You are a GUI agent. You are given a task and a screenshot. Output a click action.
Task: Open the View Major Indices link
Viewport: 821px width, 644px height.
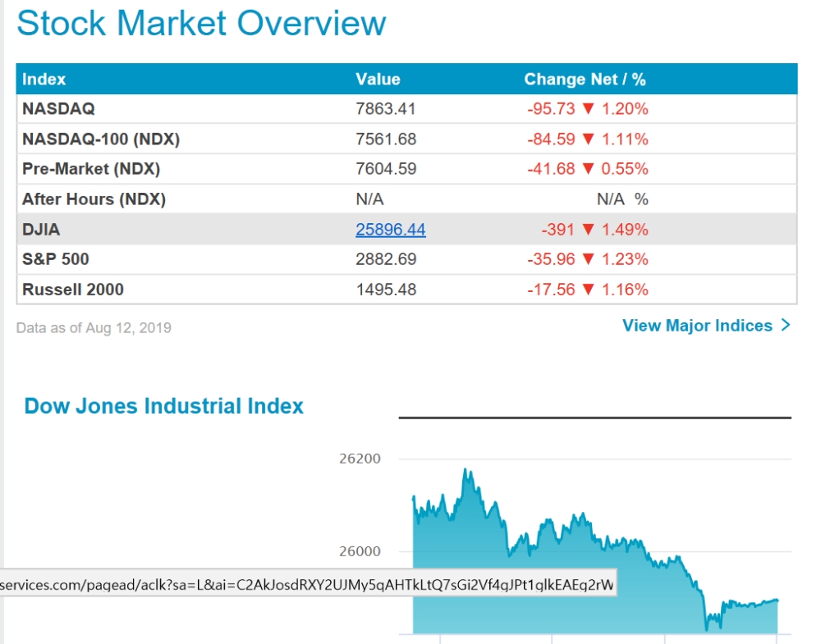click(x=706, y=326)
